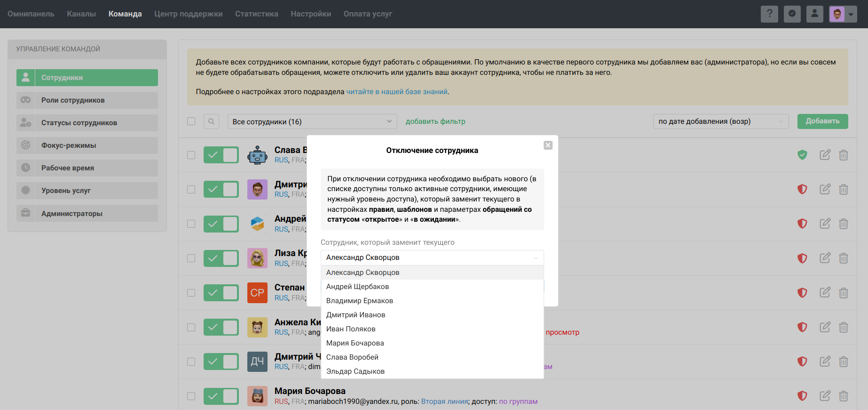
Task: Click red shield icon in Лиза row
Action: click(802, 258)
